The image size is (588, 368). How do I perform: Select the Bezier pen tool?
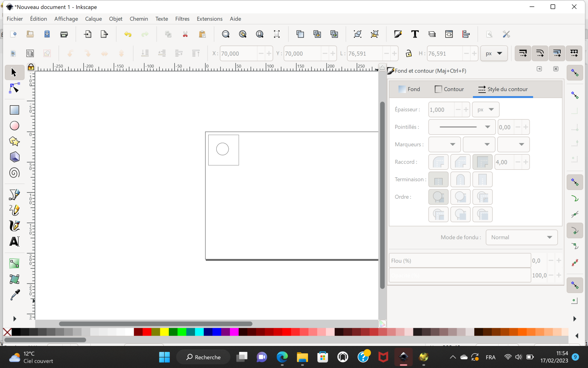pos(14,195)
